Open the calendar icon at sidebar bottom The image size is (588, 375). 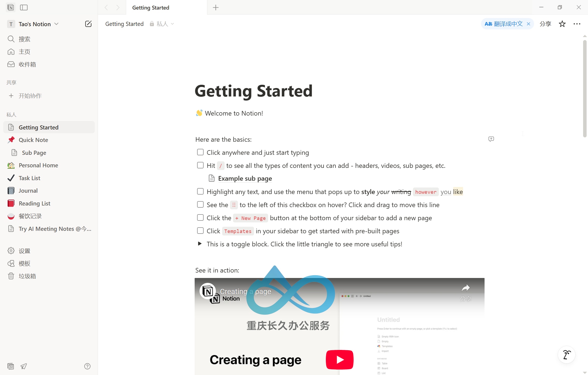tap(11, 366)
